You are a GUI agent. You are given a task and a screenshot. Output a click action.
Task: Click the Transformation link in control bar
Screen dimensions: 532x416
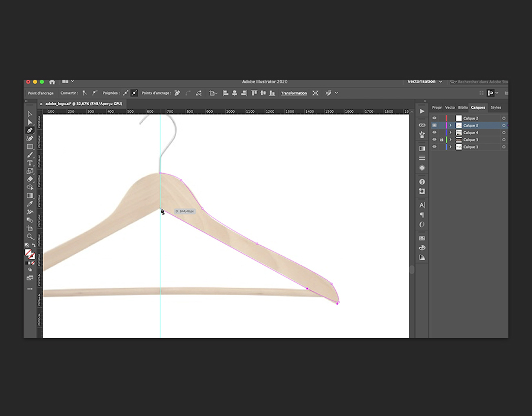click(294, 93)
